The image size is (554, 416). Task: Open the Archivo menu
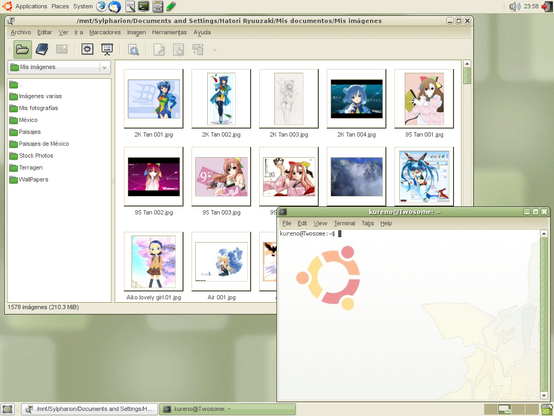[x=21, y=33]
